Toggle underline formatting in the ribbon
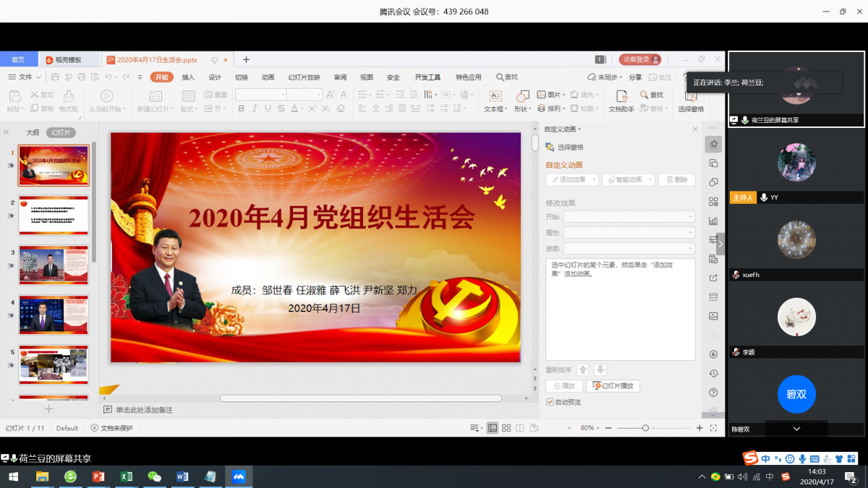The image size is (868, 488). (x=267, y=108)
